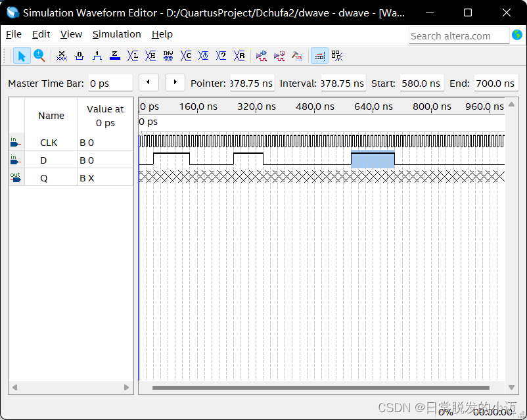Screen dimensions: 527x420
Task: Move time bar to next transition
Action: point(175,82)
